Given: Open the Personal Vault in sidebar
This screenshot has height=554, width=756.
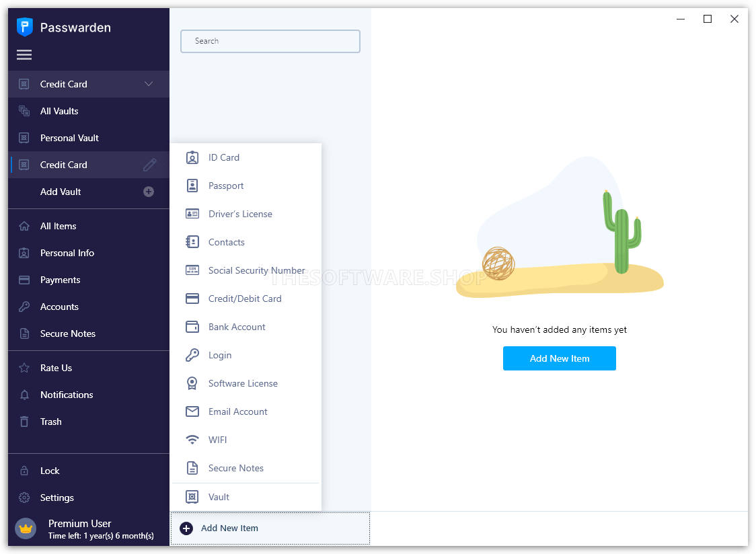Looking at the screenshot, I should [69, 138].
